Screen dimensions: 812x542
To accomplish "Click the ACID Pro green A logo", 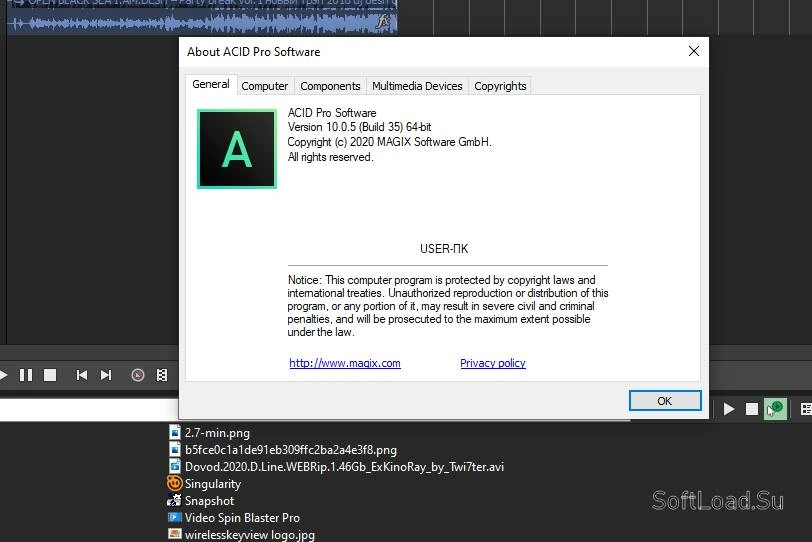I will (x=237, y=149).
